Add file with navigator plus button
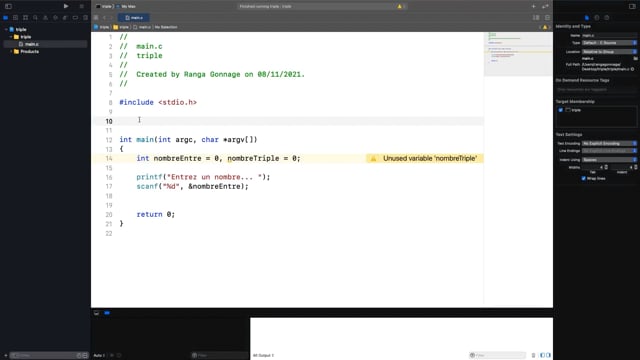 [5, 356]
